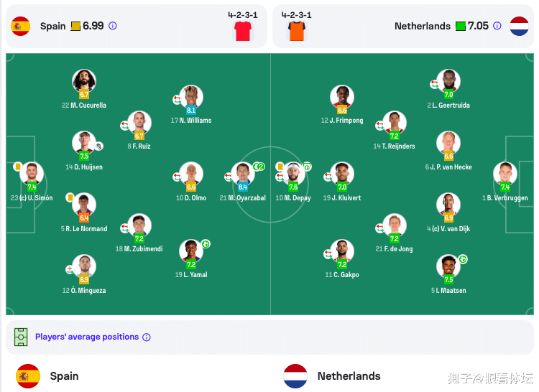Open Spain's red jersey kit icon

[x=243, y=31]
